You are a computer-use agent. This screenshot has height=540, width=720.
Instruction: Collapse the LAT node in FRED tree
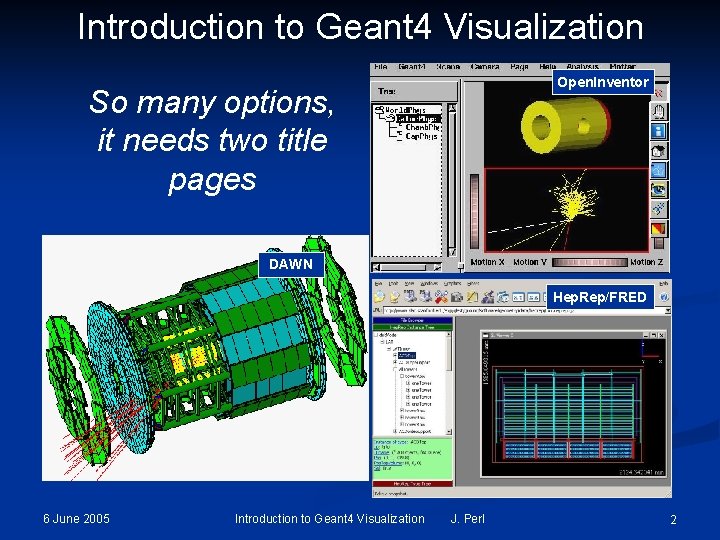(x=382, y=342)
